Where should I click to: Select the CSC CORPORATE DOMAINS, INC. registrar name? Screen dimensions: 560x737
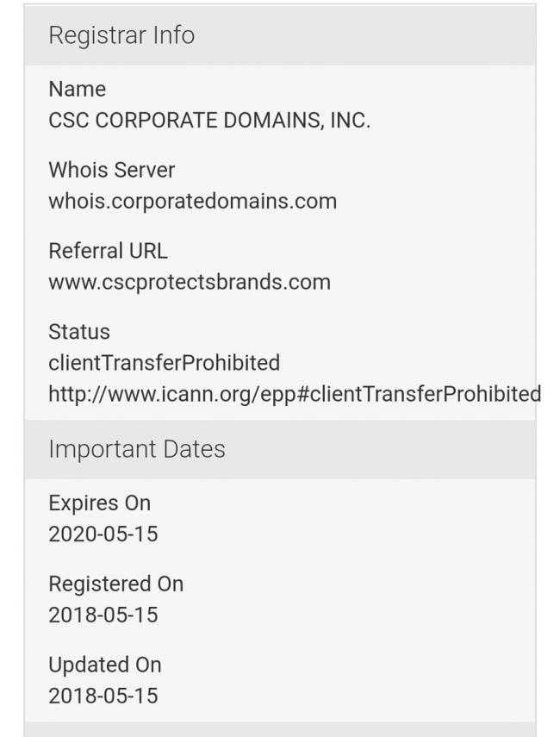tap(209, 121)
